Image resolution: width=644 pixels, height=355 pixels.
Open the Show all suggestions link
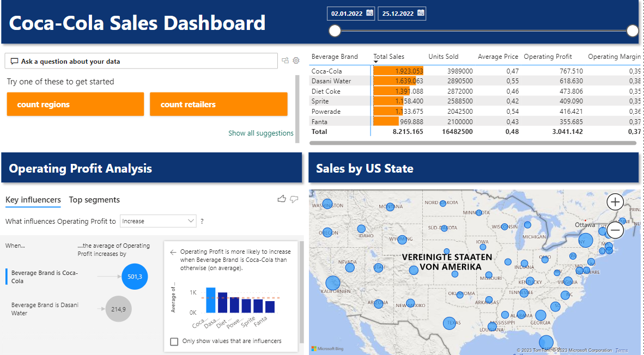260,133
